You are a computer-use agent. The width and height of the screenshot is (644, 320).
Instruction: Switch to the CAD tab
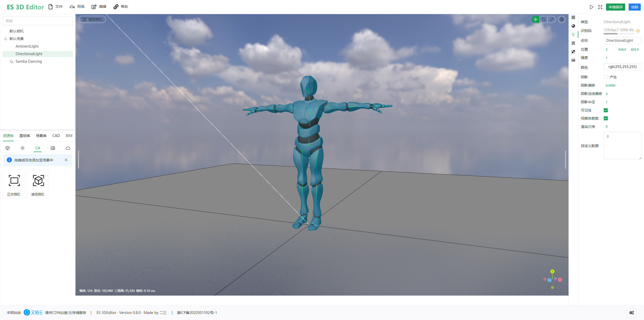(56, 136)
